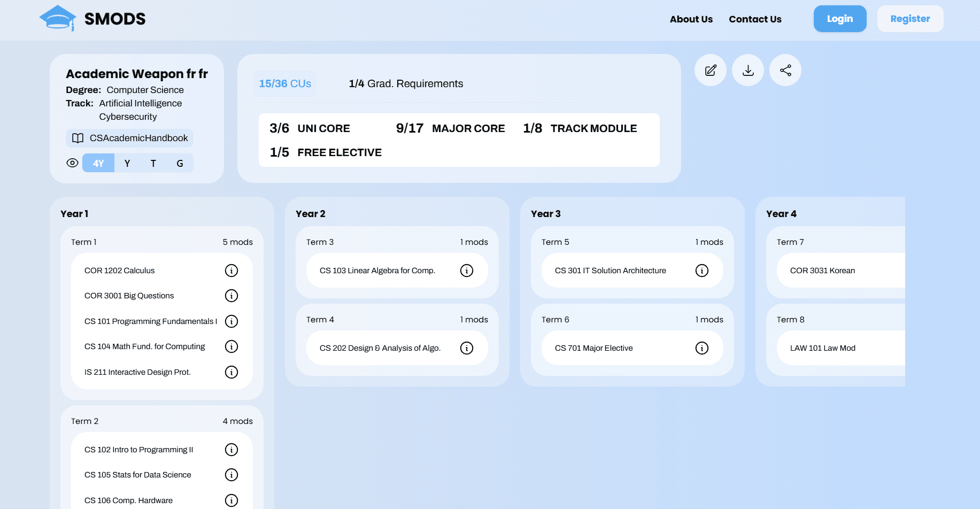980x509 pixels.
Task: Open the CSAcademicHandbook link
Action: (x=129, y=138)
